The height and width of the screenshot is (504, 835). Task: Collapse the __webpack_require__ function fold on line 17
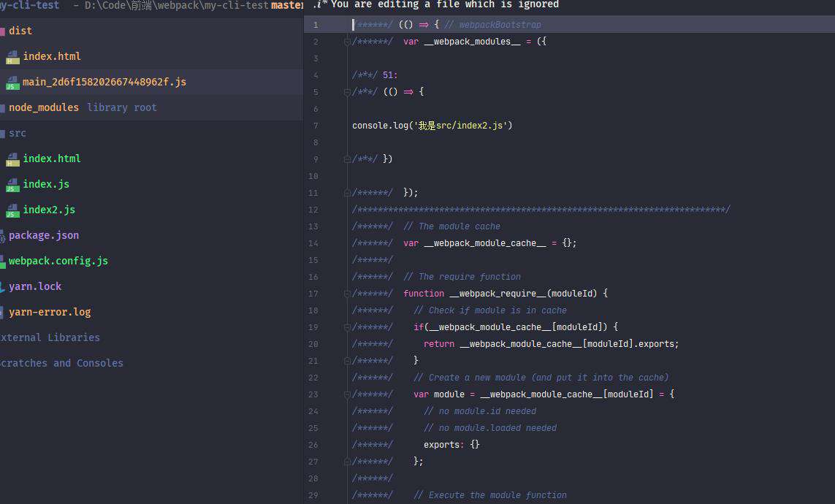tap(347, 294)
